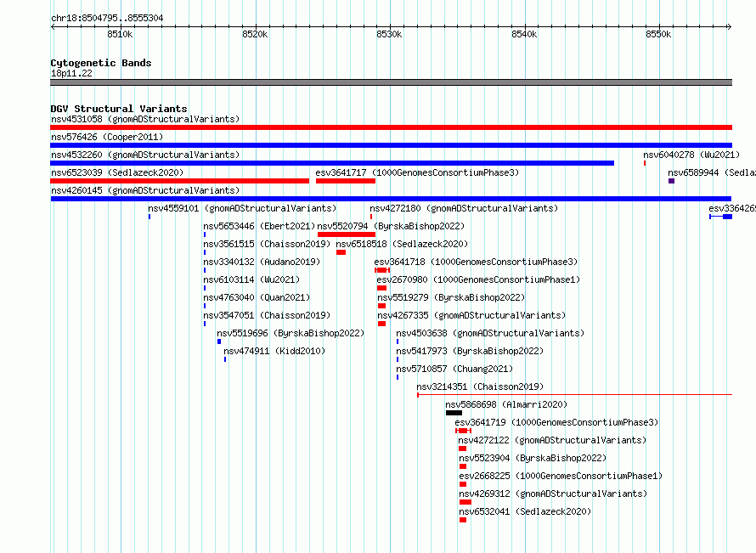Image resolution: width=756 pixels, height=553 pixels.
Task: Select the thin red nsv3214351 variant line
Action: [575, 395]
